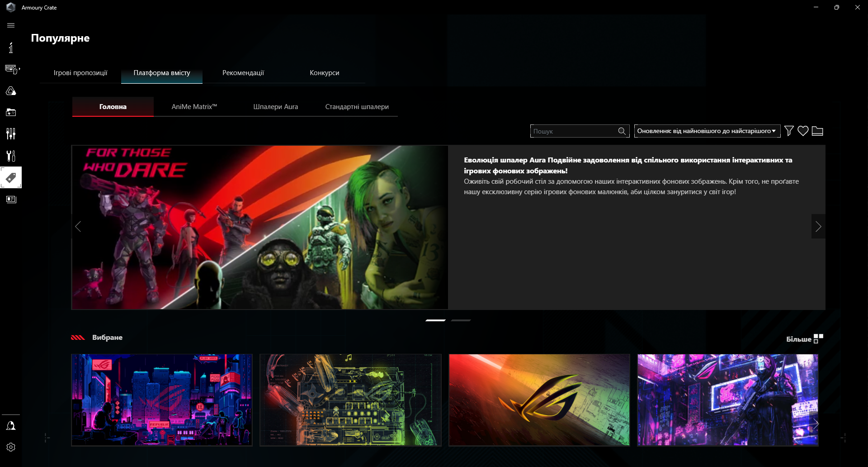Select the second banner page indicator
Image resolution: width=868 pixels, height=467 pixels.
(461, 320)
